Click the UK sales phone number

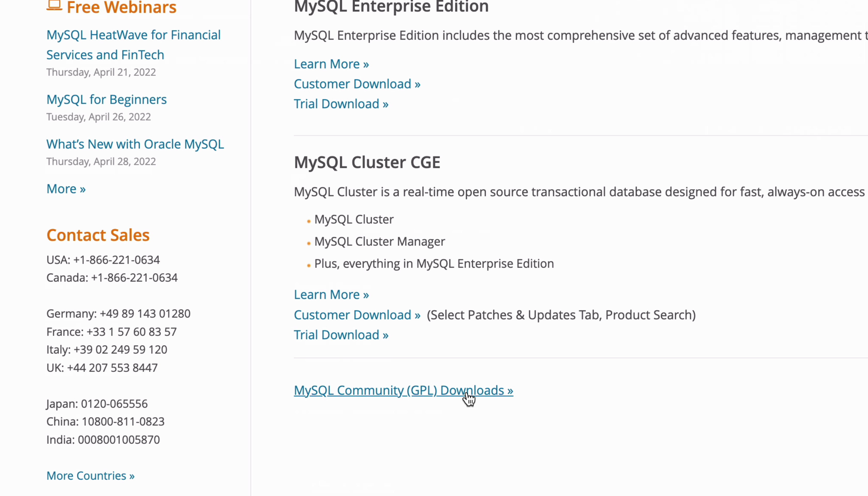pyautogui.click(x=112, y=367)
